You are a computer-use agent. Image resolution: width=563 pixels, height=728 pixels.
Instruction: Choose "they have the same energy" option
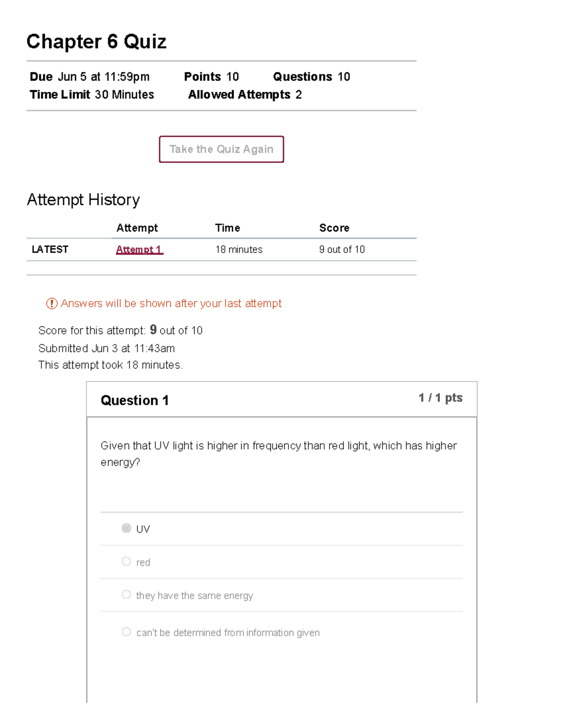[126, 594]
